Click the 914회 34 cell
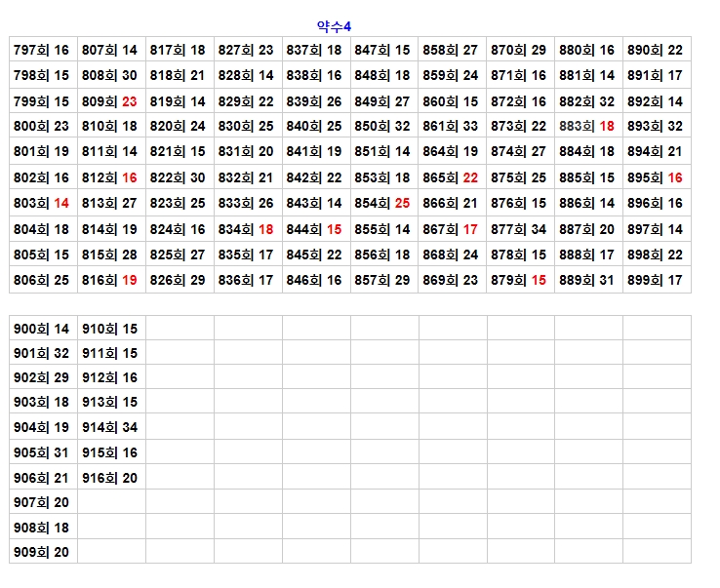 pos(110,428)
